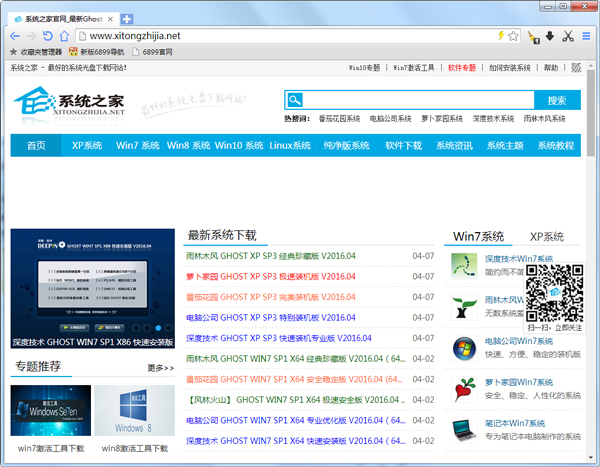Open the cleaner broom toolbar icon
Screen dimensions: 600x467
tap(533, 37)
